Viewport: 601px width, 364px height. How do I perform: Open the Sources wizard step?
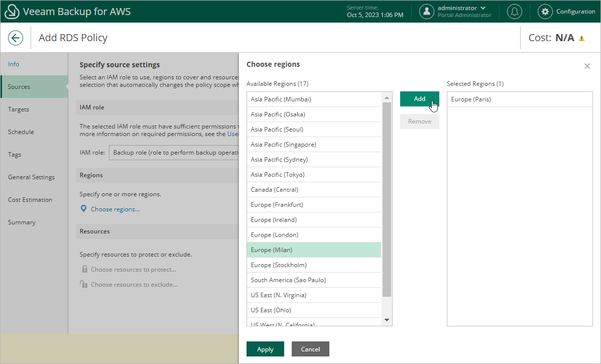(34, 86)
